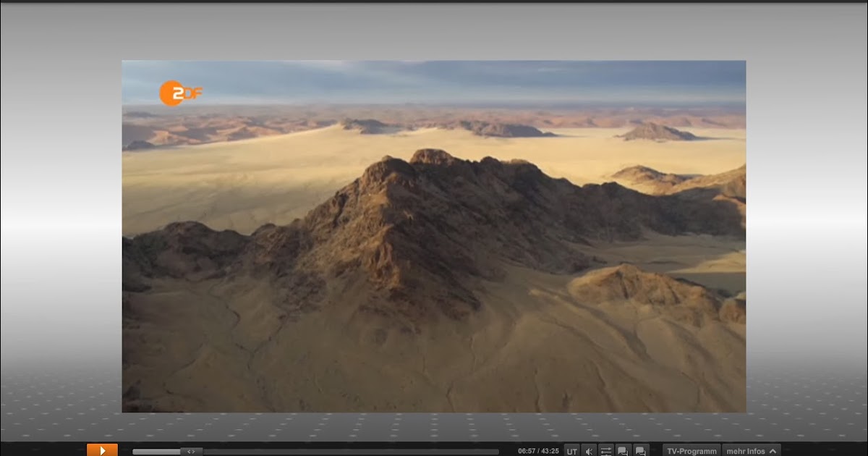Mute the audio via the speaker control
The image size is (868, 456).
click(x=589, y=450)
